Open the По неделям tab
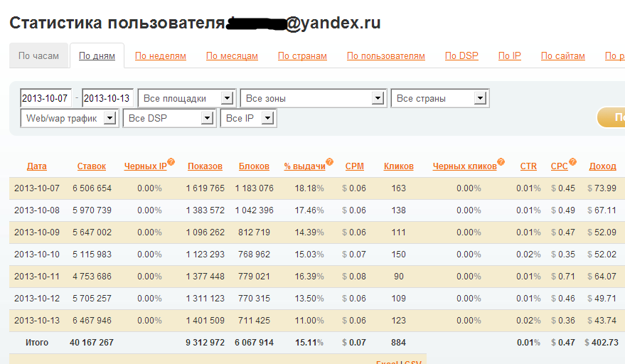The height and width of the screenshot is (364, 625). click(161, 56)
